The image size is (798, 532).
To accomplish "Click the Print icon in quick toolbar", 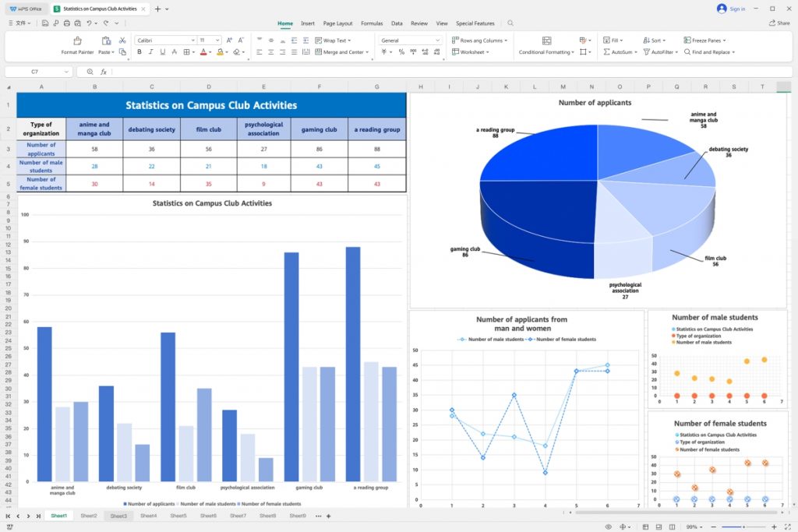I will 67,23.
